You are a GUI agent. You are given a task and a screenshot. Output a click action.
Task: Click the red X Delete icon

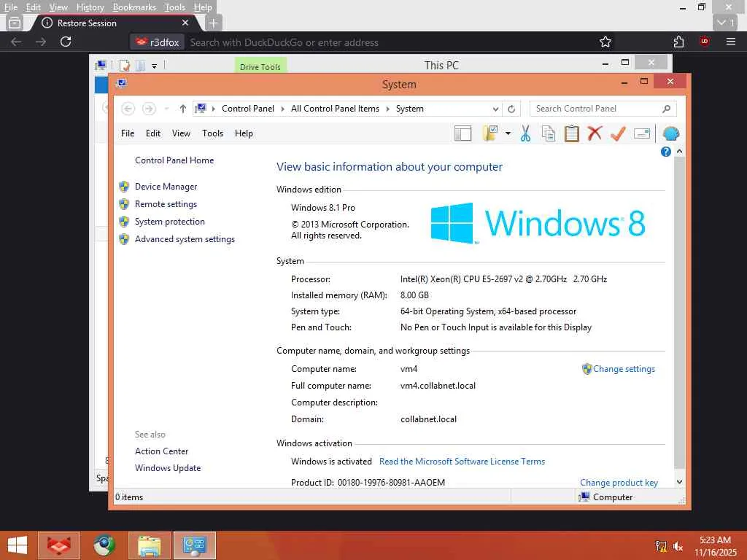coord(595,133)
